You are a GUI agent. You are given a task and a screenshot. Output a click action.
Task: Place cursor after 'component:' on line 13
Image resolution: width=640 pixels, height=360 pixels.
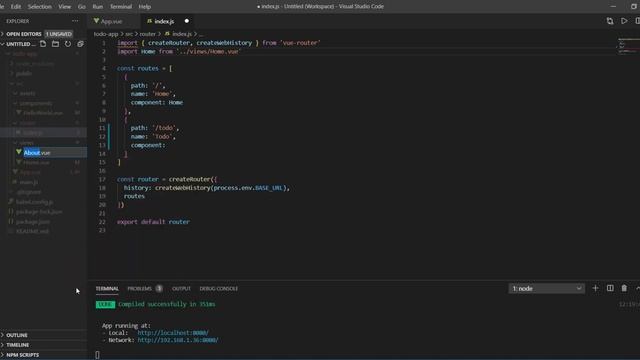(x=165, y=145)
